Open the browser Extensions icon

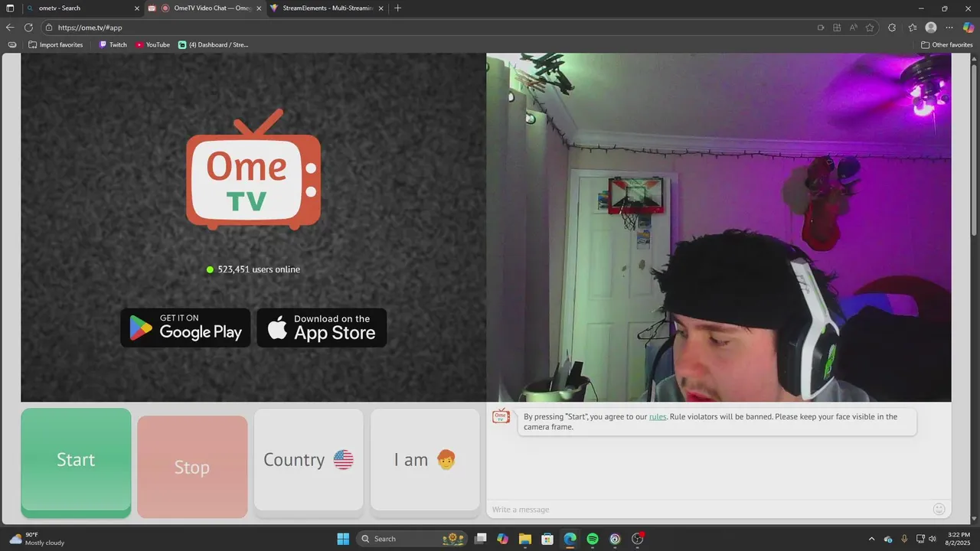click(892, 28)
